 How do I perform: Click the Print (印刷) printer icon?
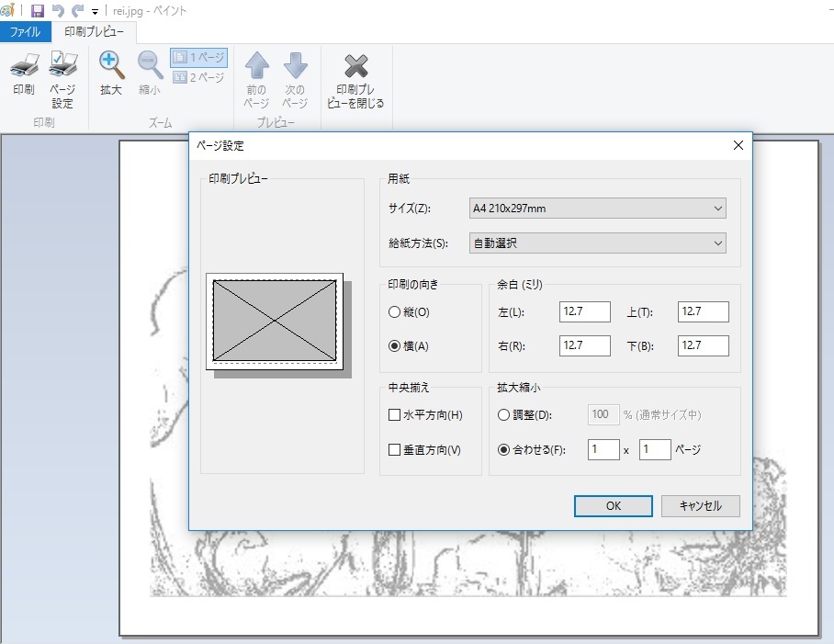point(24,73)
